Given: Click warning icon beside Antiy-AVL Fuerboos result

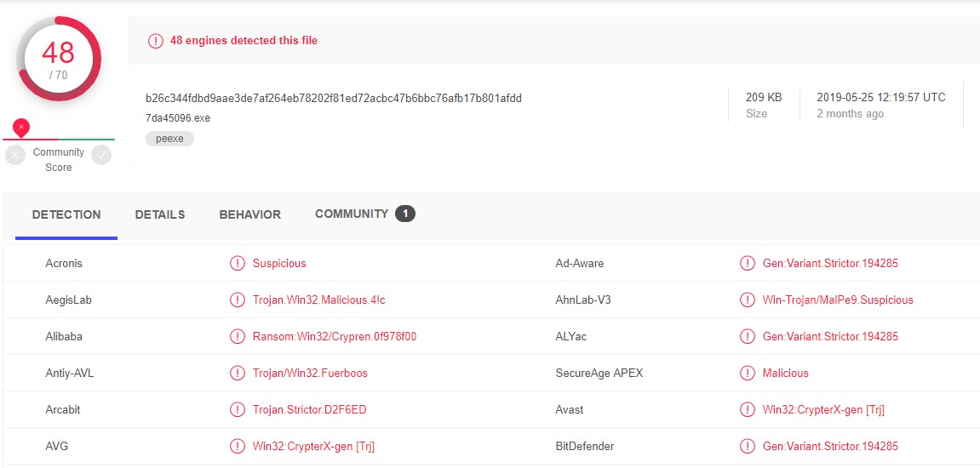Looking at the screenshot, I should [238, 374].
